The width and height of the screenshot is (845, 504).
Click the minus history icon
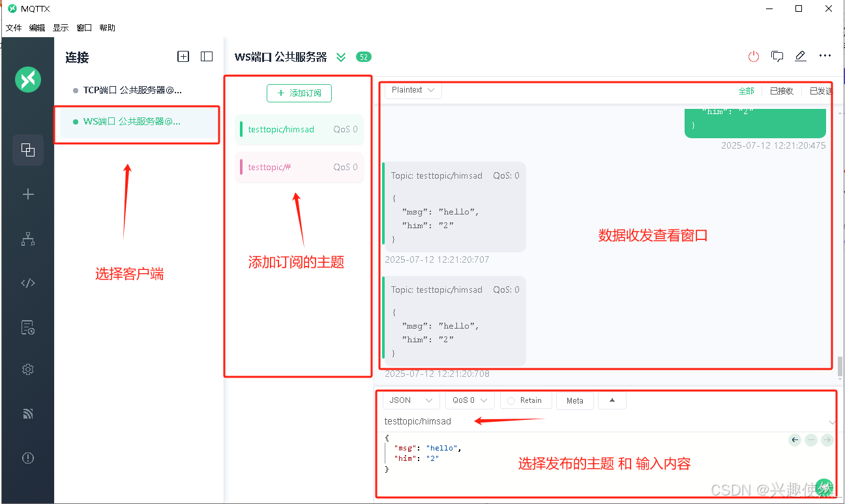[x=811, y=440]
